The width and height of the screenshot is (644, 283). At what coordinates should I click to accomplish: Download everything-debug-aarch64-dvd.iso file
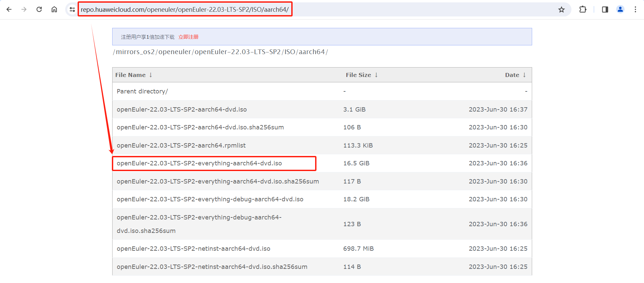[210, 199]
